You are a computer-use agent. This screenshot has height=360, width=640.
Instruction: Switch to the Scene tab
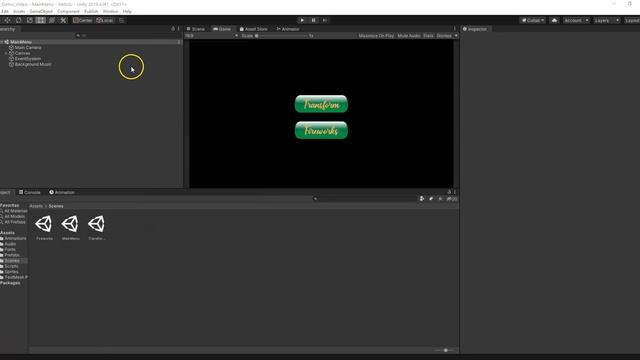pos(196,29)
